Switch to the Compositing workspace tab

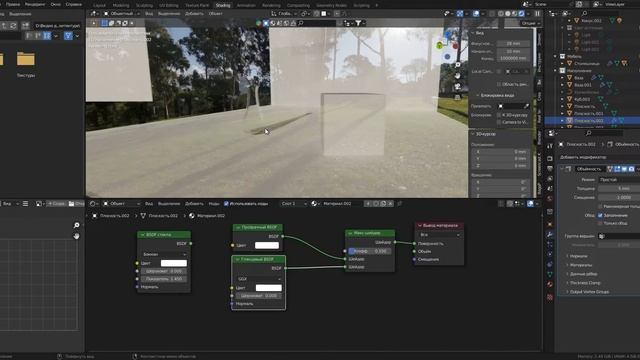[298, 5]
